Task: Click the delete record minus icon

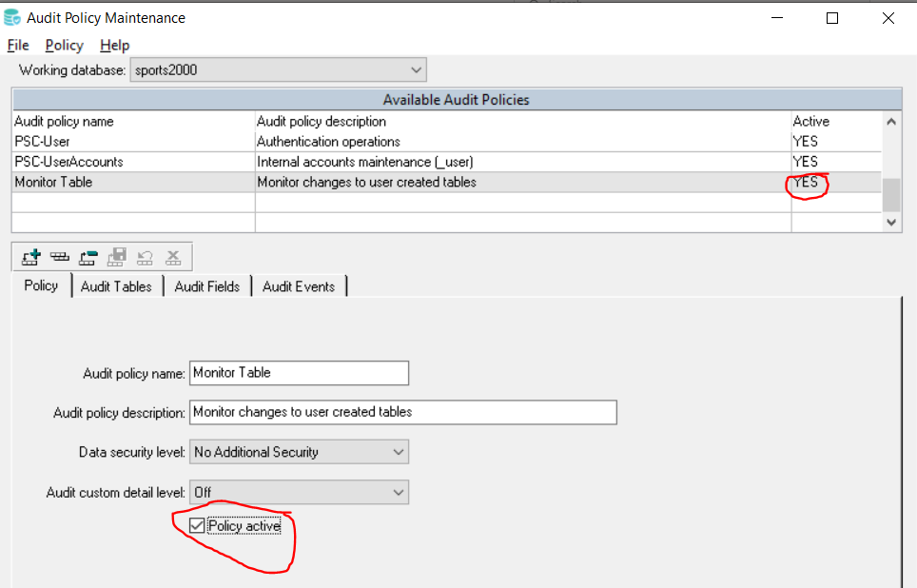Action: (x=88, y=257)
